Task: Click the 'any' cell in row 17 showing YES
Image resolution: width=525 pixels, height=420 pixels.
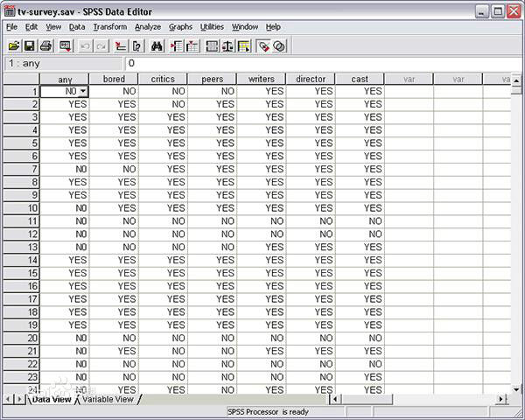Action: pyautogui.click(x=65, y=299)
